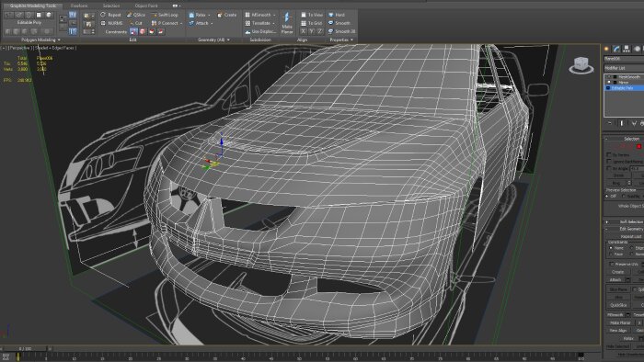
Task: Switch to the Selection ribbon tab
Action: click(x=111, y=6)
